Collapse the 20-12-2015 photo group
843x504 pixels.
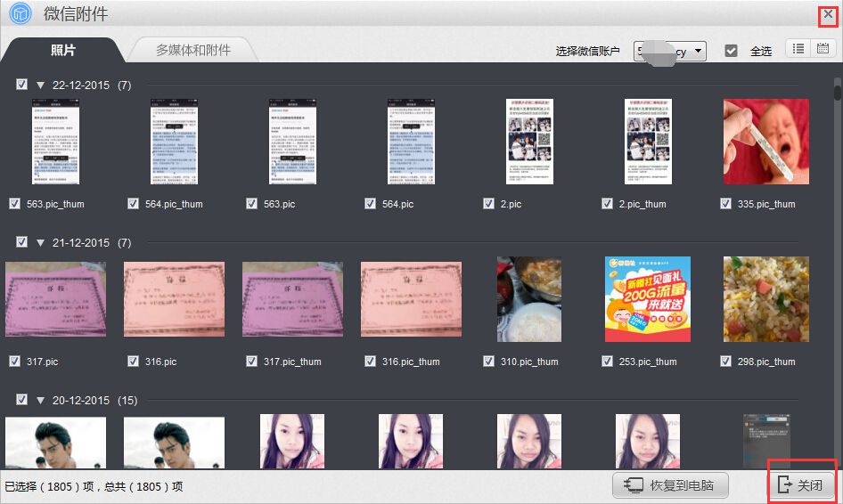tap(41, 401)
